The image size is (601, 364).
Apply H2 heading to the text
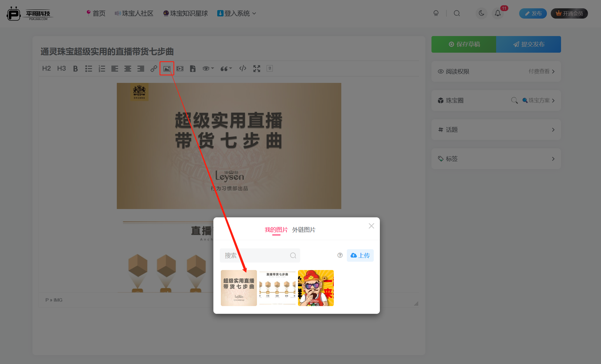click(46, 68)
